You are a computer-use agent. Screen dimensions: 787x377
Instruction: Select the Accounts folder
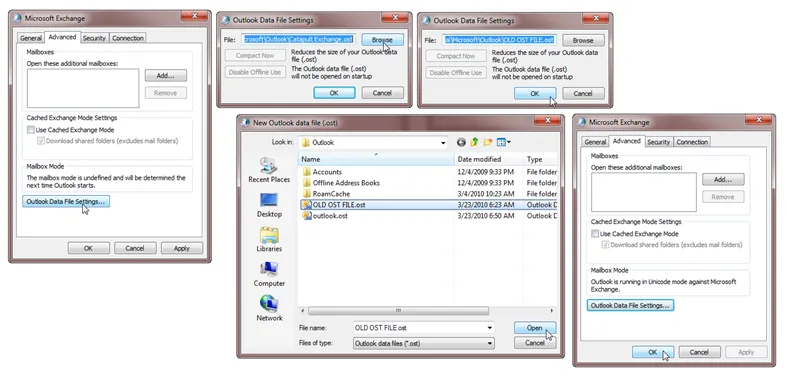(327, 172)
